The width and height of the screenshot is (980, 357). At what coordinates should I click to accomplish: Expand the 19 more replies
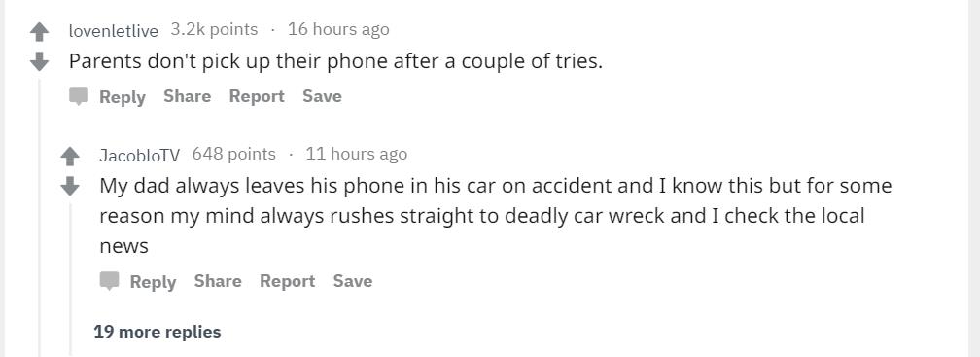pos(157,332)
